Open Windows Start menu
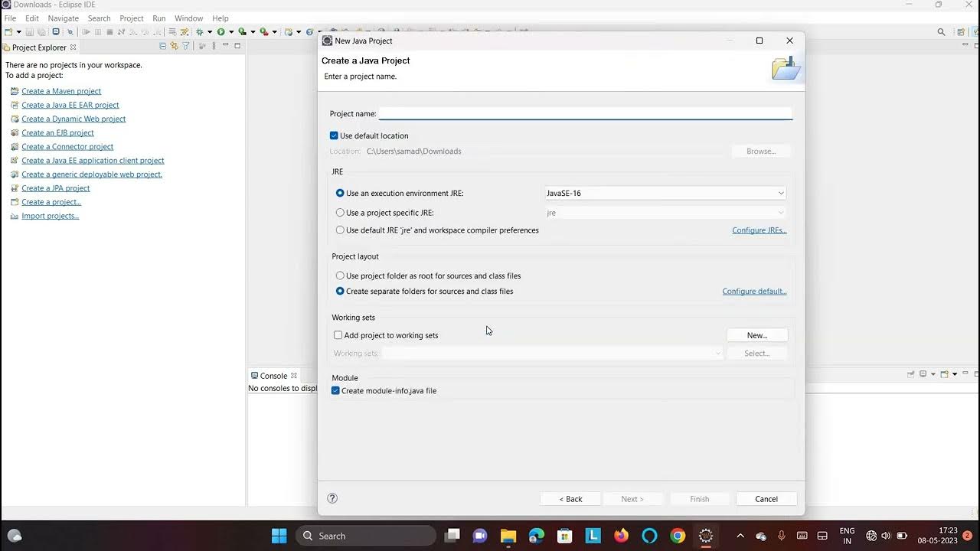 click(x=279, y=536)
